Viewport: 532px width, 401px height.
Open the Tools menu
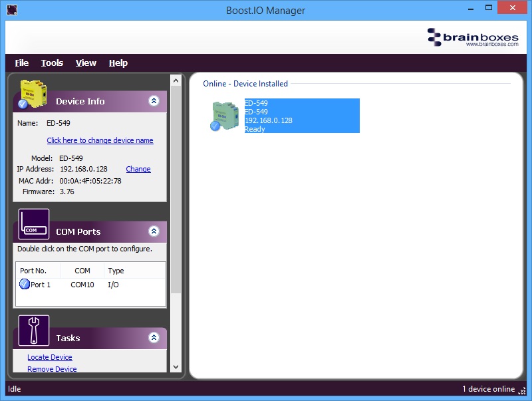[52, 63]
